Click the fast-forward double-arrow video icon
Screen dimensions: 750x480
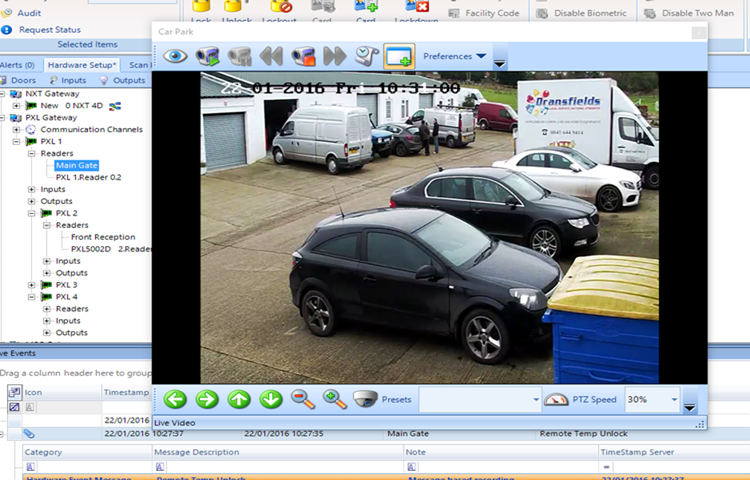click(335, 56)
